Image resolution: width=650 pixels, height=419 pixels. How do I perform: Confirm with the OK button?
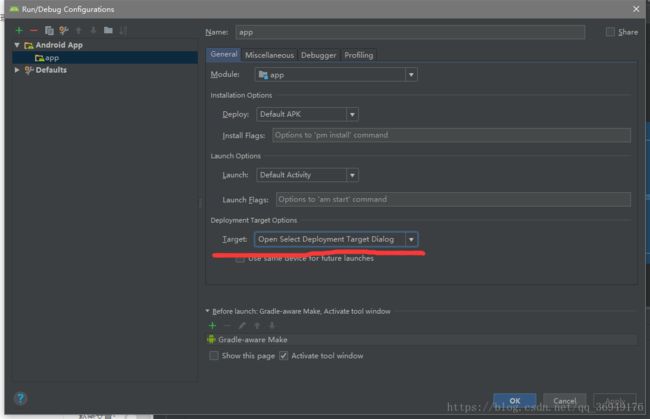coord(514,401)
